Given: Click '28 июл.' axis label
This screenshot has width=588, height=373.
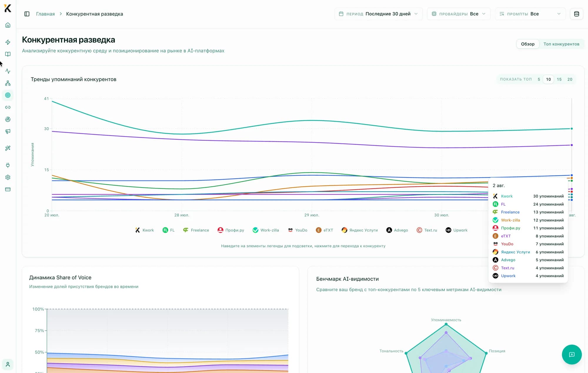Looking at the screenshot, I should click(182, 215).
